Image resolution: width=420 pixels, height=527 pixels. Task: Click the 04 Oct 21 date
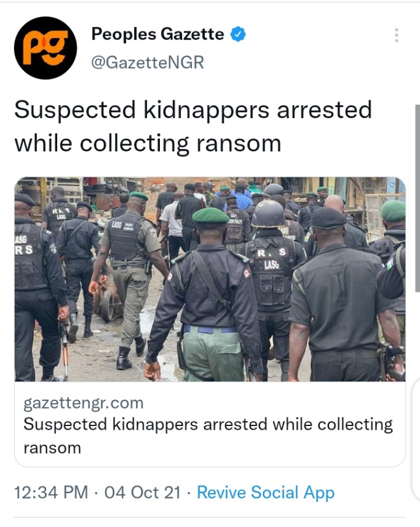click(x=142, y=493)
